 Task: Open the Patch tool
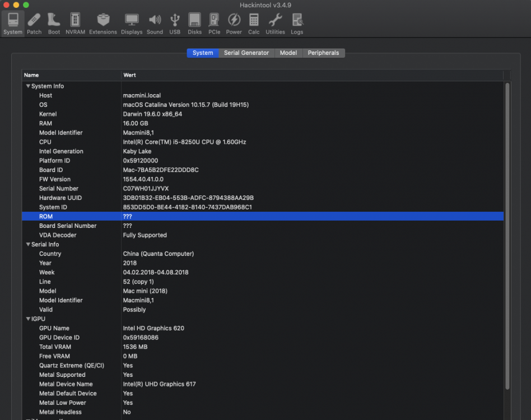tap(34, 24)
